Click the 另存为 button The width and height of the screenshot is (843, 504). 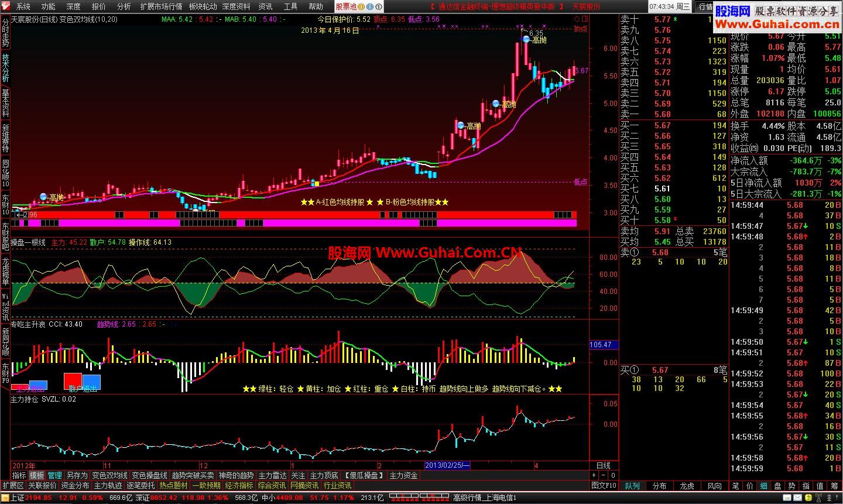(77, 475)
